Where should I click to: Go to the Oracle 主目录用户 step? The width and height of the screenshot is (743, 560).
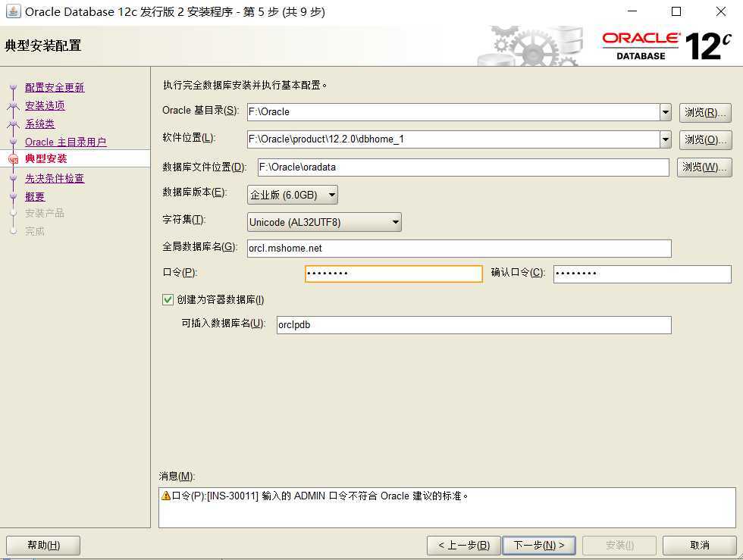click(x=65, y=142)
